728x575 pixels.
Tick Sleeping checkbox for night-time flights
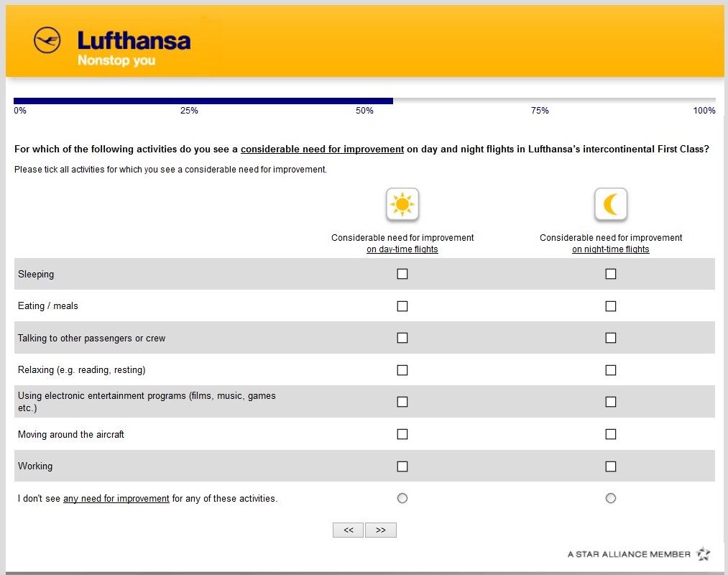(611, 274)
